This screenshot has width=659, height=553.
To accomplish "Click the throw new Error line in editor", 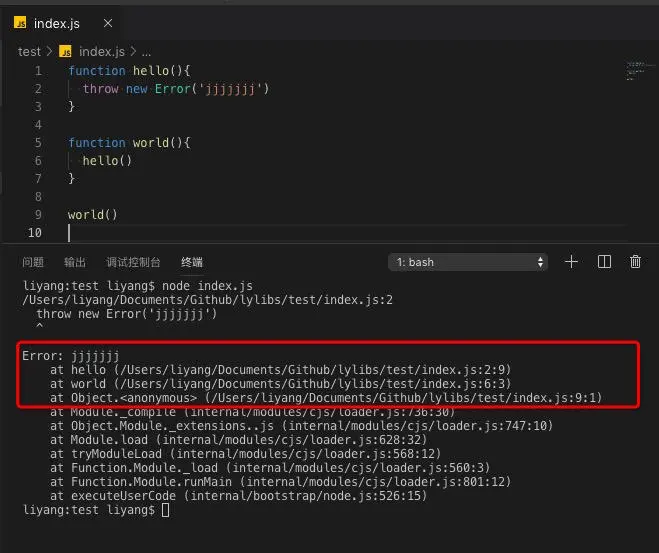I will tap(176, 89).
